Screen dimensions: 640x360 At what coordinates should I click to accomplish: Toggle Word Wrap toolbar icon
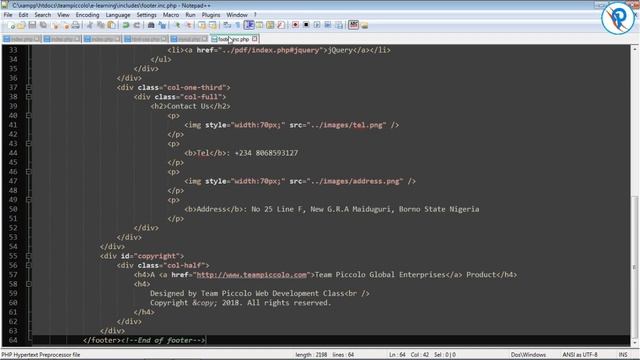tap(227, 25)
